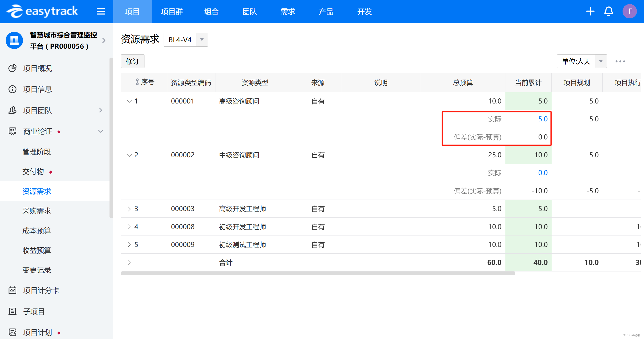Click the 项目计分卡 sidebar icon

click(x=12, y=290)
